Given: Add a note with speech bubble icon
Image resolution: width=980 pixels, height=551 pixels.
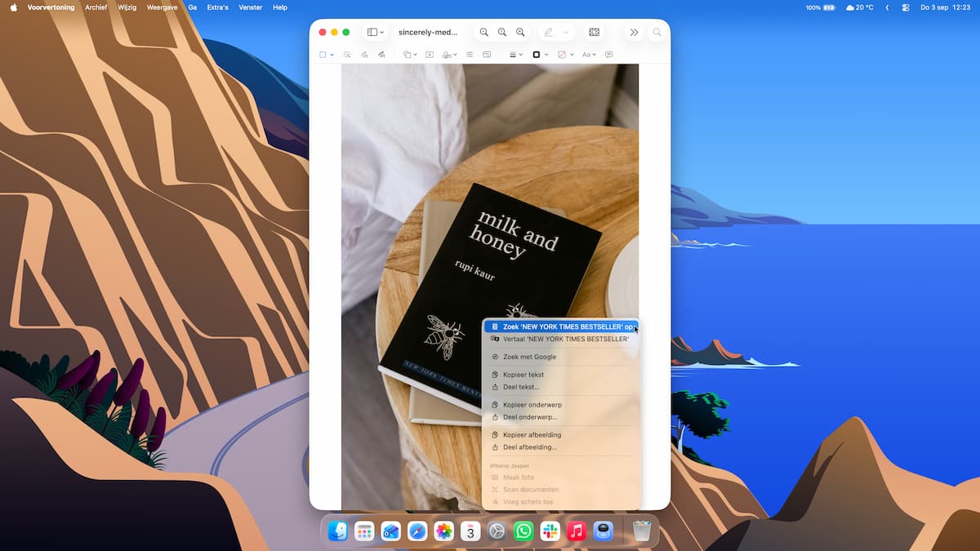Looking at the screenshot, I should coord(608,55).
